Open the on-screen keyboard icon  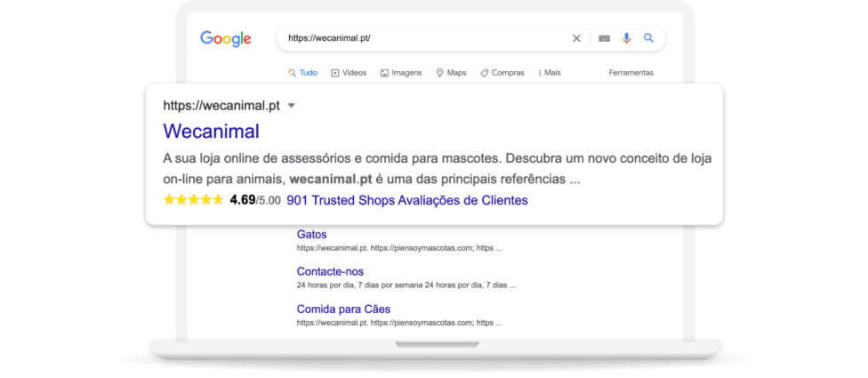click(x=605, y=38)
